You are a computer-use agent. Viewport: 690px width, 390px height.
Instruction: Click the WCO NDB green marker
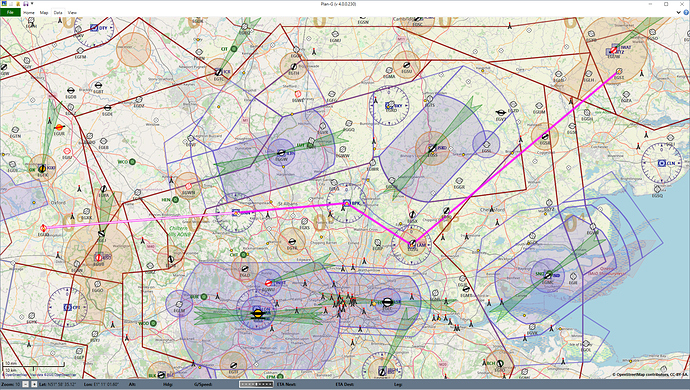click(x=132, y=162)
